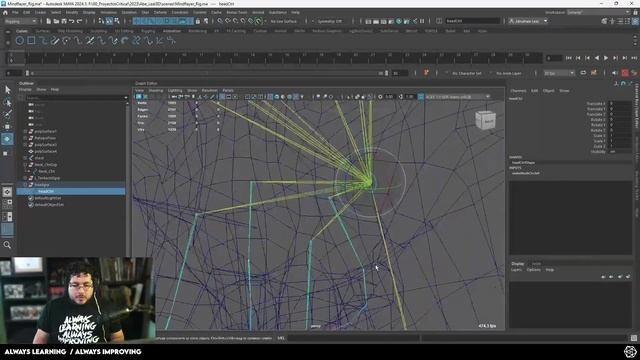
Task: Open the viewport color space dropdown
Action: pyautogui.click(x=458, y=97)
